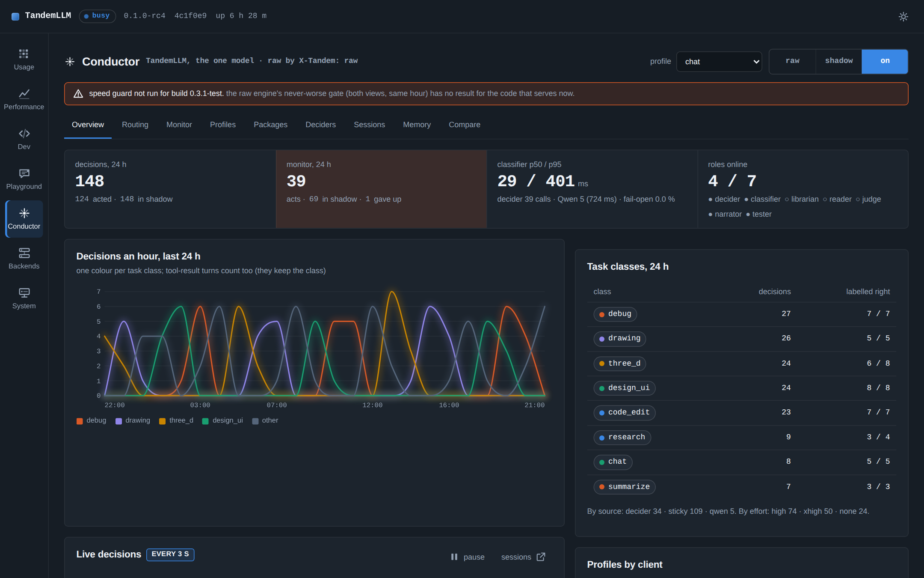Switch to the Deciders tab
Image resolution: width=924 pixels, height=578 pixels.
pyautogui.click(x=320, y=125)
